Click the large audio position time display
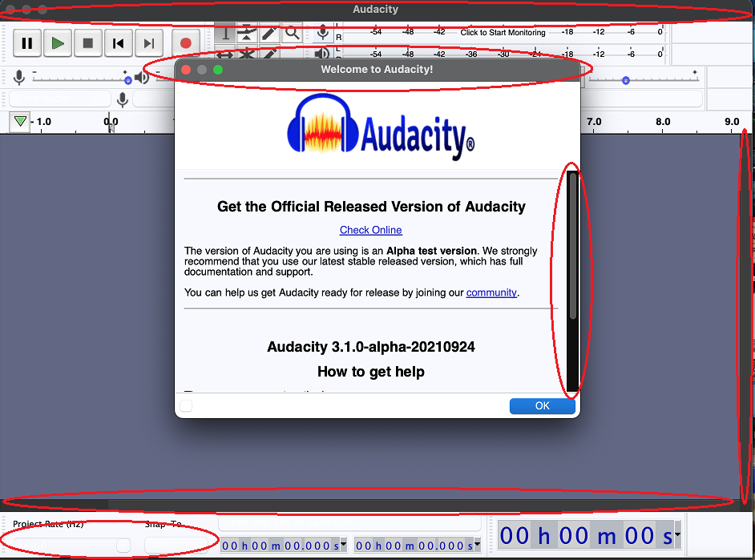 [x=586, y=535]
